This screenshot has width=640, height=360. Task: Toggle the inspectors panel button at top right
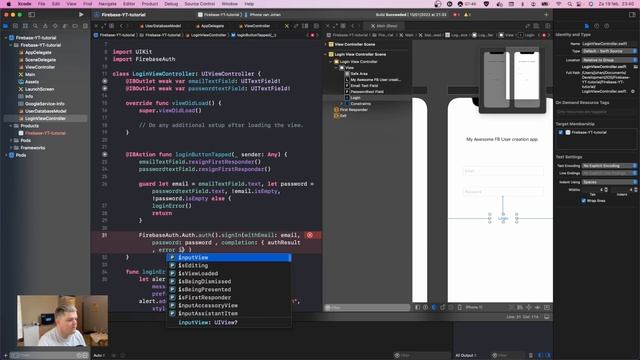[632, 15]
